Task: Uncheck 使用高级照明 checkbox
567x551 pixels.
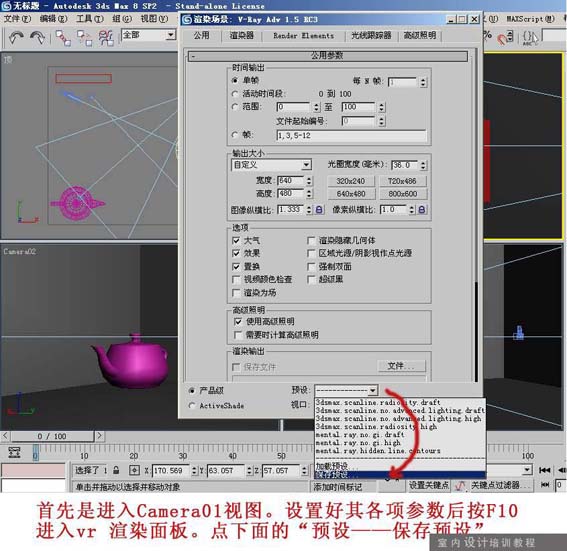Action: 238,321
